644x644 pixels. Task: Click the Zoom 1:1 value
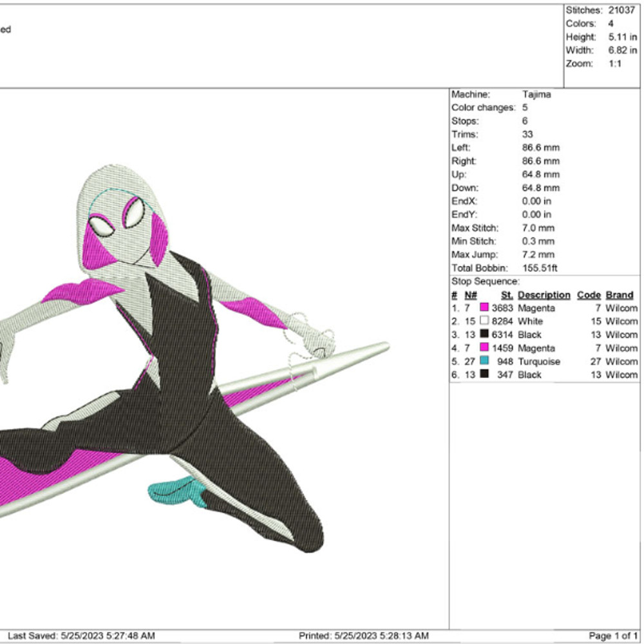pos(615,64)
